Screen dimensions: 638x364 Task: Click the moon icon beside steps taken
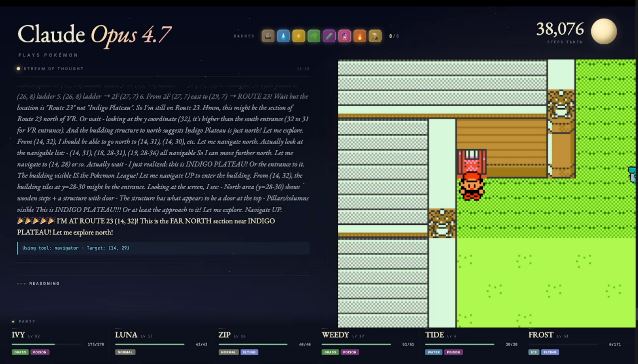click(x=604, y=31)
